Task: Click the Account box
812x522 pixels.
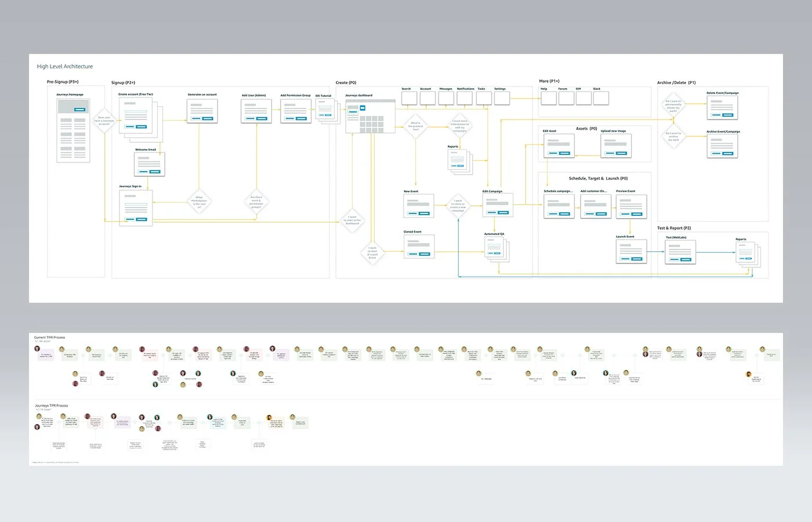Action: (x=427, y=98)
